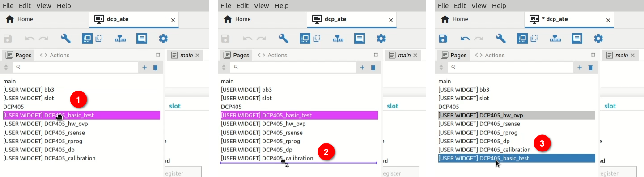Open the wrench Build tool in left panel
The height and width of the screenshot is (177, 644).
[66, 39]
